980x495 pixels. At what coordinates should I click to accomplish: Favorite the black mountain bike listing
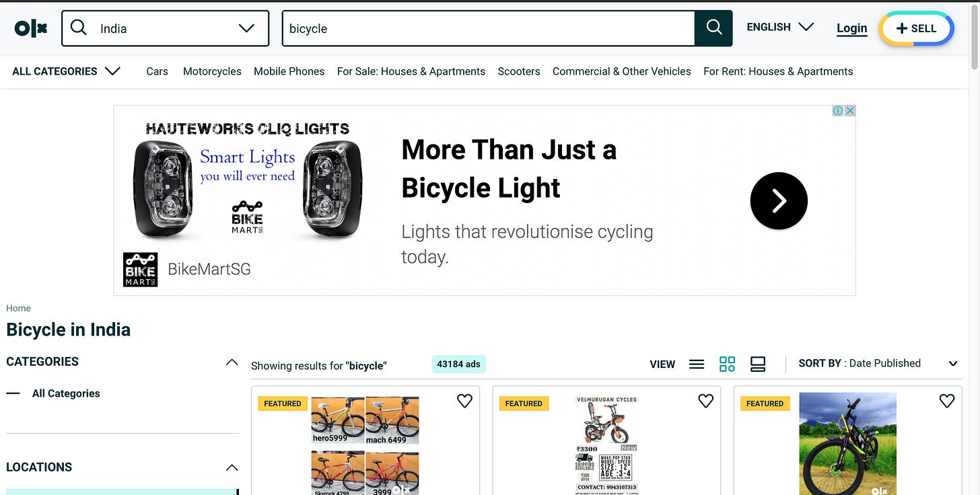pos(946,401)
